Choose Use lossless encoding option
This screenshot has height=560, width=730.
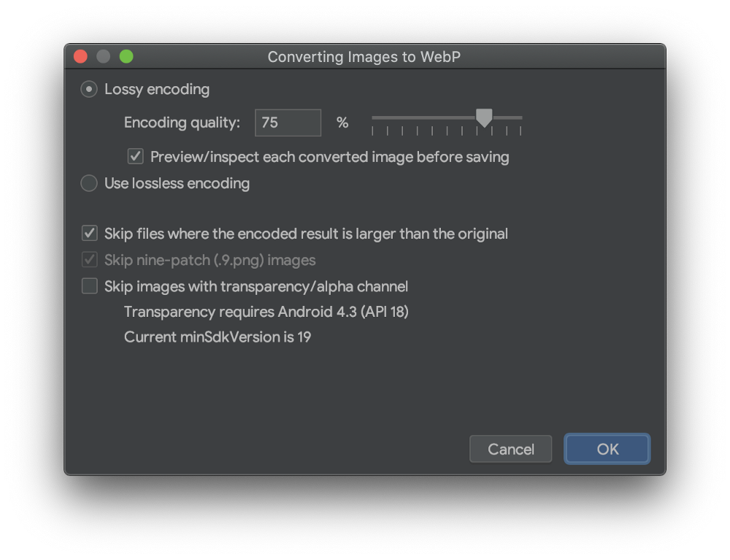(89, 183)
